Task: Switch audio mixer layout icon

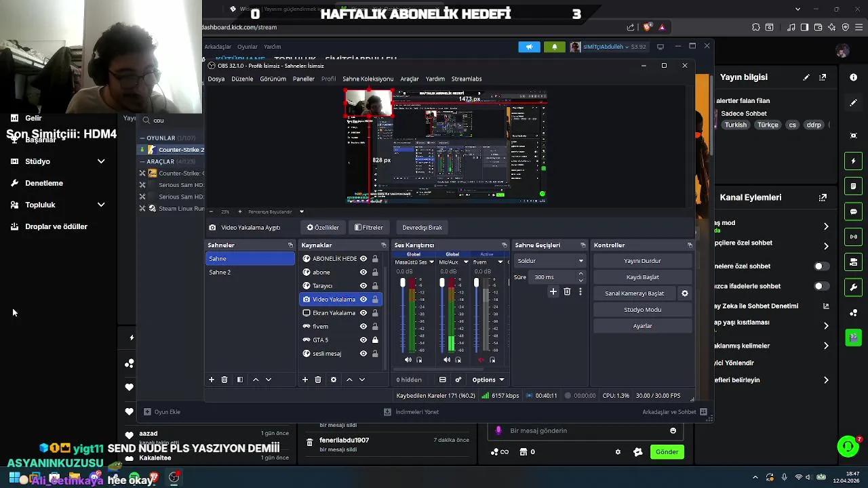Action: 443,380
